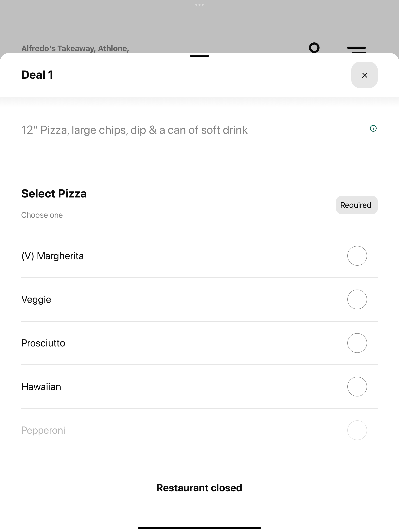Select the (V) Margherita radio button

click(357, 256)
